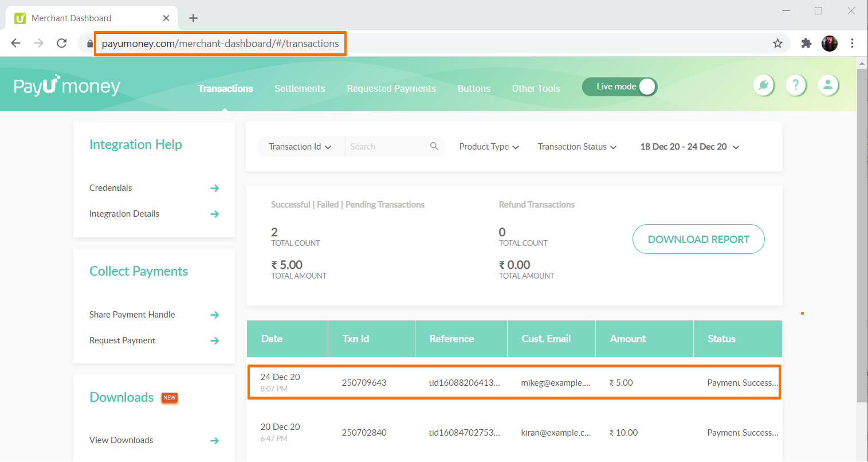Select transaction ID 250702840
This screenshot has width=868, height=462.
tap(364, 433)
